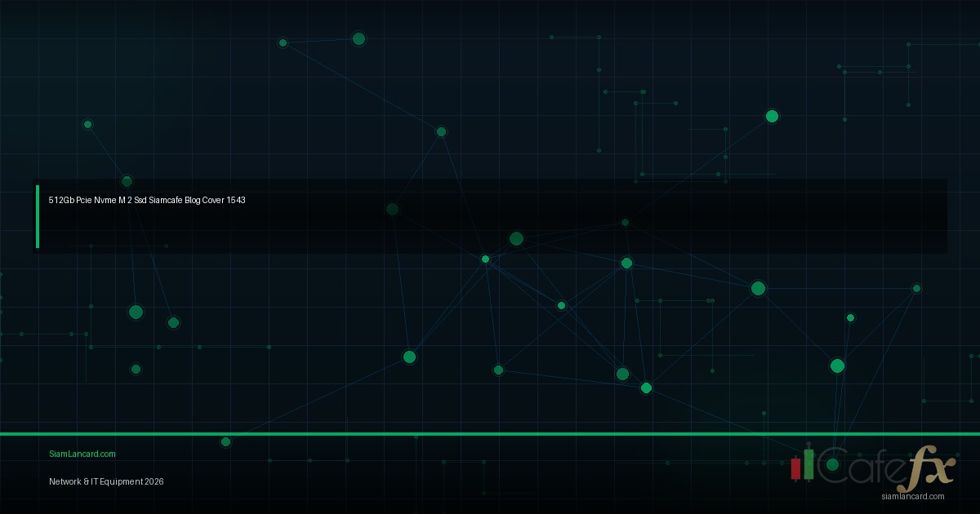The height and width of the screenshot is (514, 980).
Task: Select the largest node along the top edge
Action: coord(359,39)
